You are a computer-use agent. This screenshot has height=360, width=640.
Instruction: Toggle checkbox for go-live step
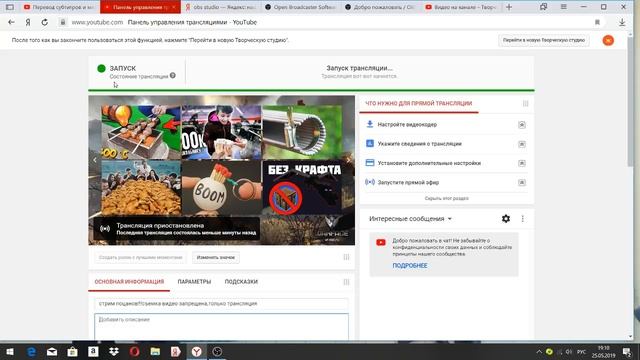click(x=522, y=182)
